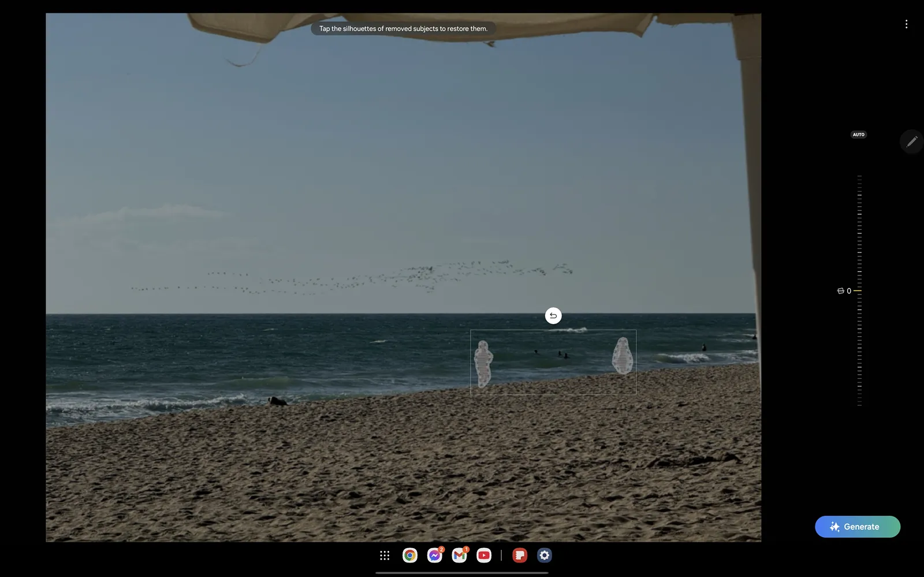Restore the right removed subject silhouette
This screenshot has height=577, width=924.
[622, 355]
